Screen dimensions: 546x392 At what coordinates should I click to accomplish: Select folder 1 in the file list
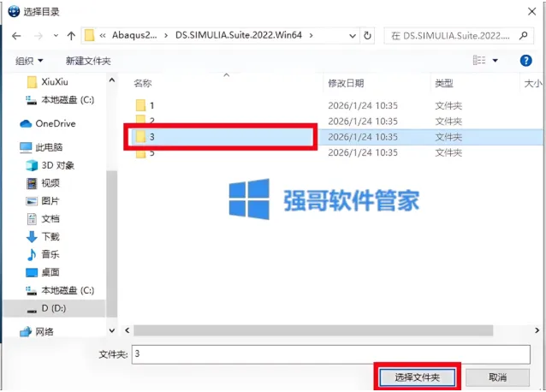coord(151,105)
